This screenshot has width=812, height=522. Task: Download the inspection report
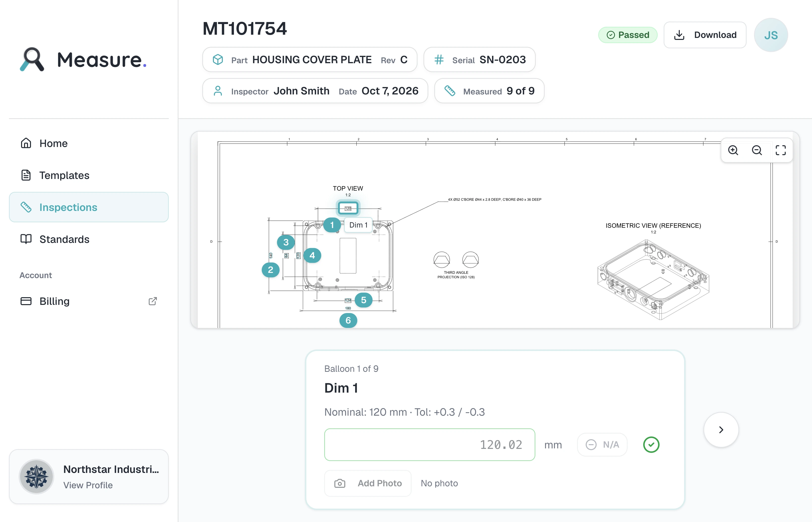point(705,35)
